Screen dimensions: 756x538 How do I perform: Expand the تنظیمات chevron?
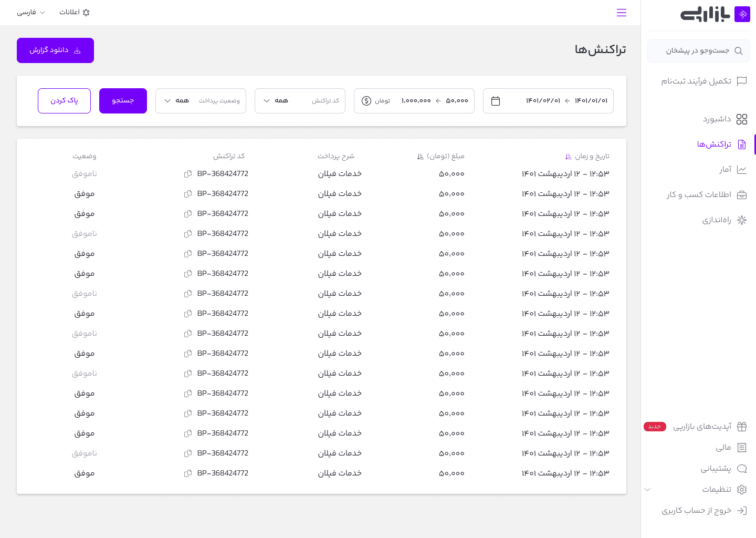tap(647, 490)
